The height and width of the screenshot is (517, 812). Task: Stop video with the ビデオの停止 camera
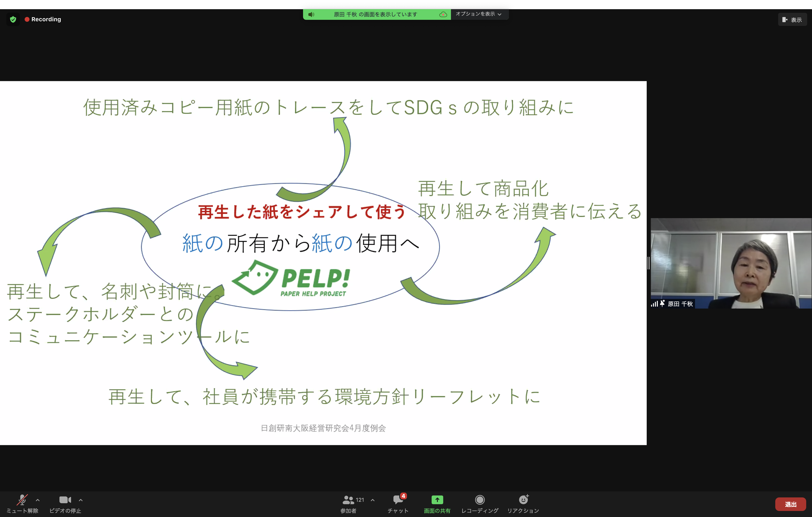tap(65, 504)
